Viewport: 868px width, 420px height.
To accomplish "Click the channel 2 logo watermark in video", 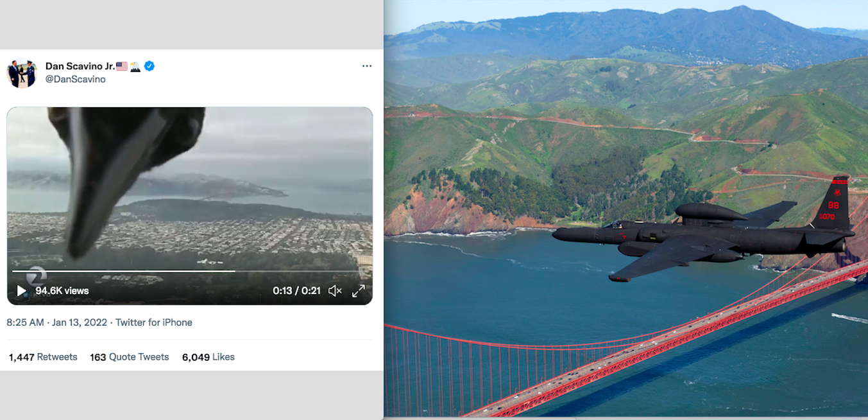I will click(x=36, y=276).
